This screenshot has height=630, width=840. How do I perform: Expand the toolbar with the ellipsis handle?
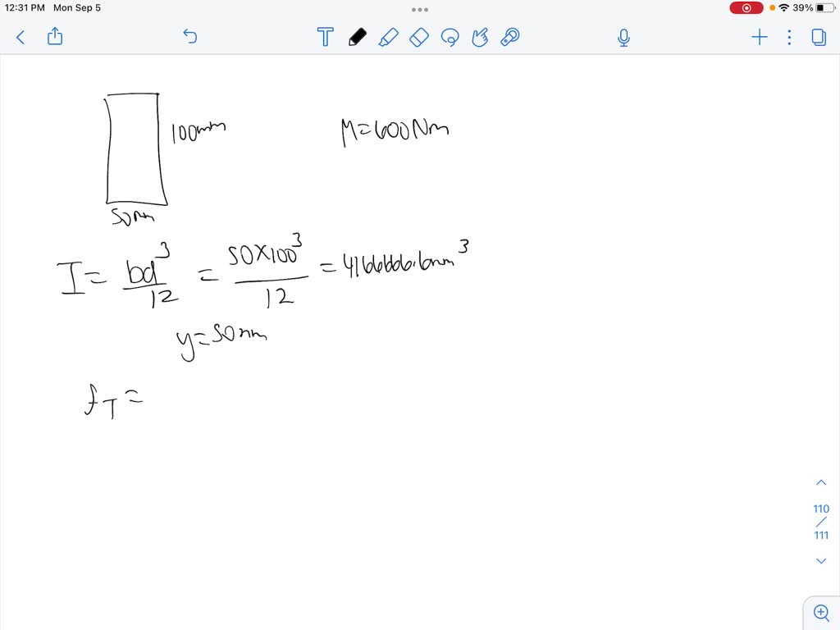pos(420,9)
